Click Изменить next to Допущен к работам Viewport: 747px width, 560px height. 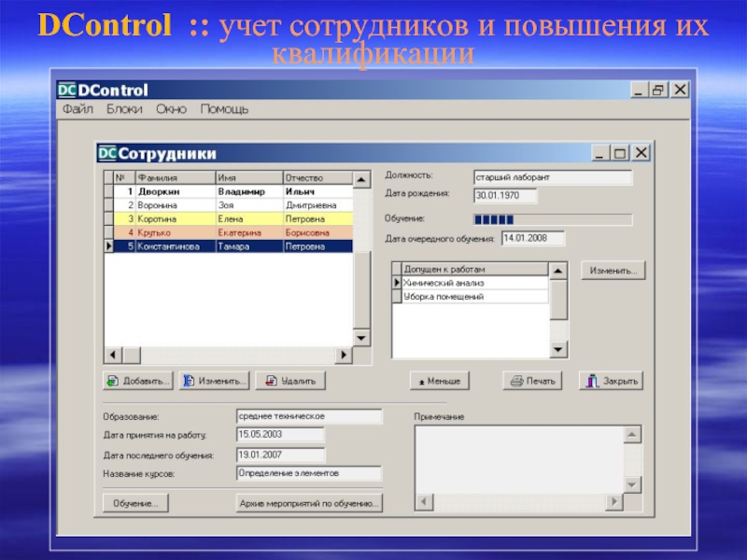[613, 271]
